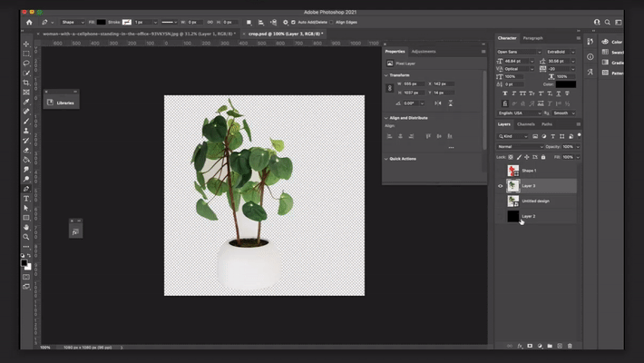Toggle Faux Bold in Character panel

coord(505,93)
